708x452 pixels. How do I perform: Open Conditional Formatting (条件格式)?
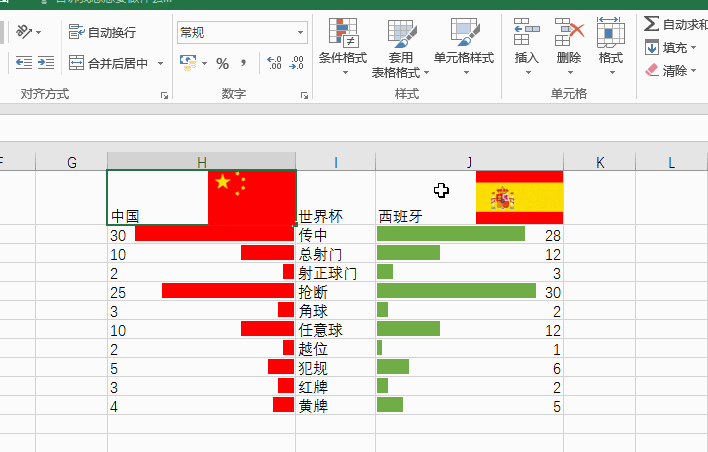(x=343, y=46)
